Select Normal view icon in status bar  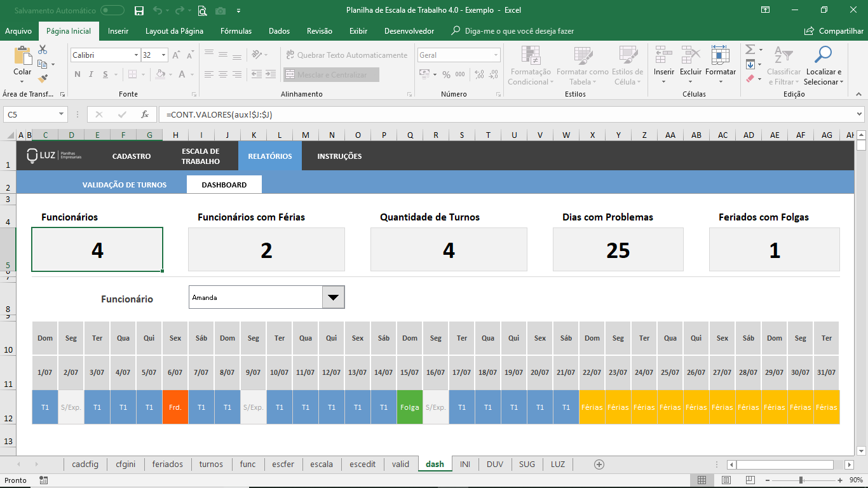pyautogui.click(x=702, y=480)
